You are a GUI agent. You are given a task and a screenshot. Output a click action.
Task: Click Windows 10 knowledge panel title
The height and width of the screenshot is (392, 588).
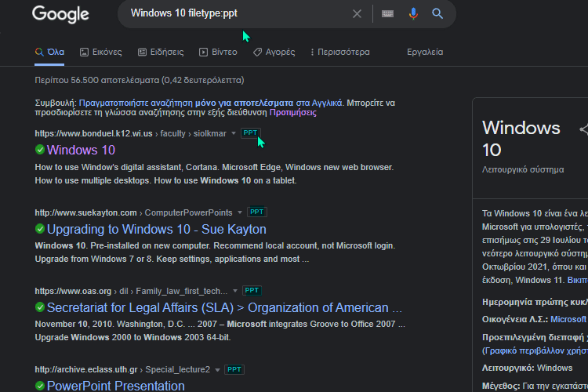click(521, 139)
